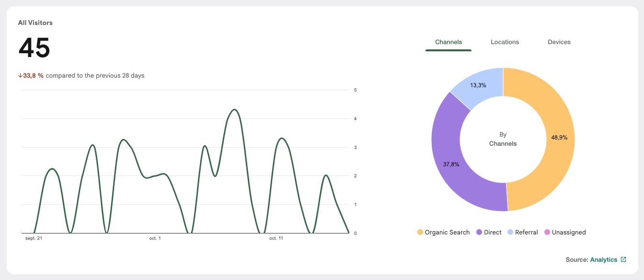Click the Unassigned legend dot
The image size is (644, 280).
tap(548, 232)
